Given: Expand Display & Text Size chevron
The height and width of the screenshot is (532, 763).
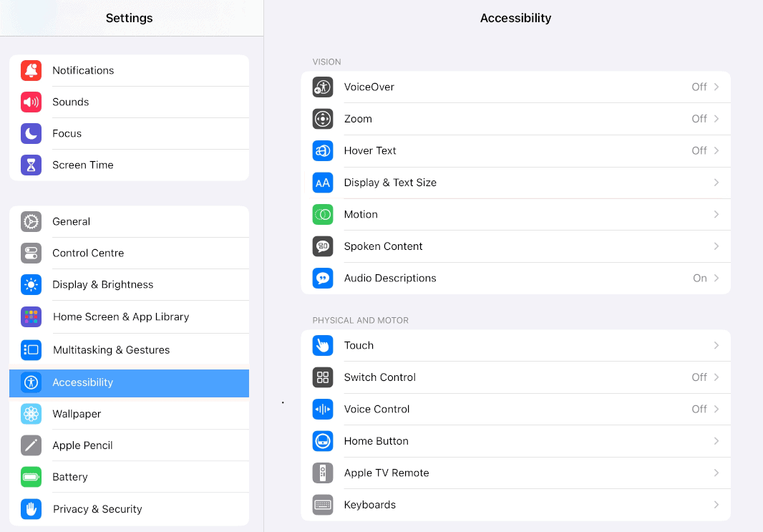Looking at the screenshot, I should [716, 183].
